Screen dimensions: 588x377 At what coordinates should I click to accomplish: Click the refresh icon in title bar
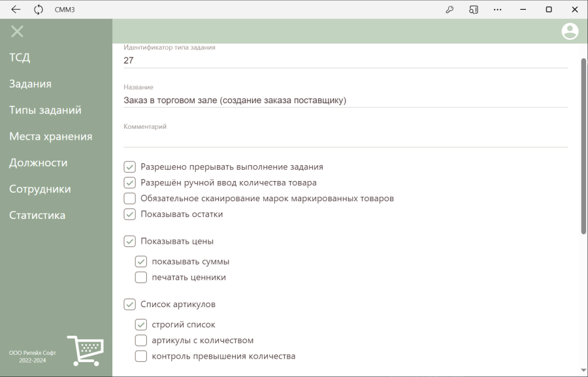coord(39,9)
